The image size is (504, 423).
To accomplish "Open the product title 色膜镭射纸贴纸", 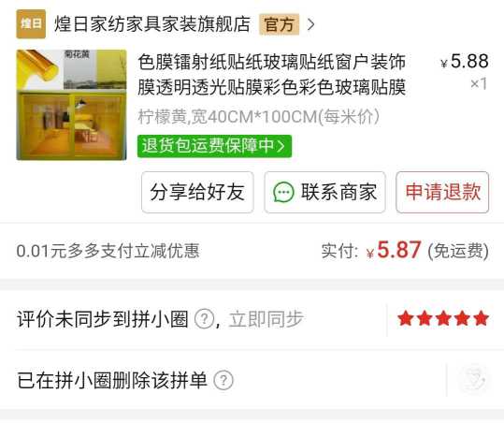I will [x=272, y=75].
